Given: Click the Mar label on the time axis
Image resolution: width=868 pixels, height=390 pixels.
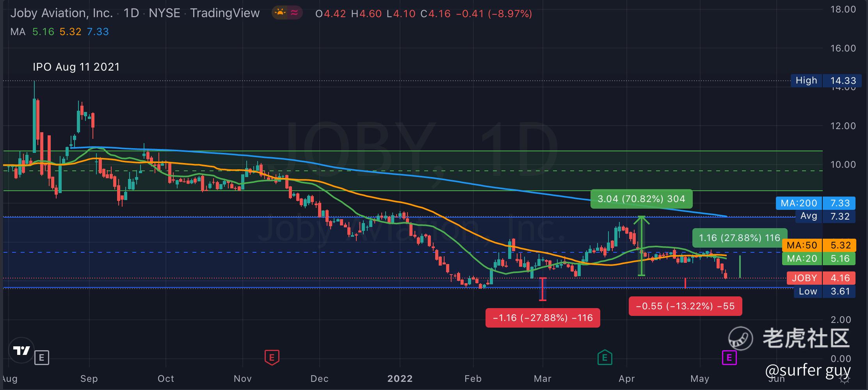Looking at the screenshot, I should (542, 379).
